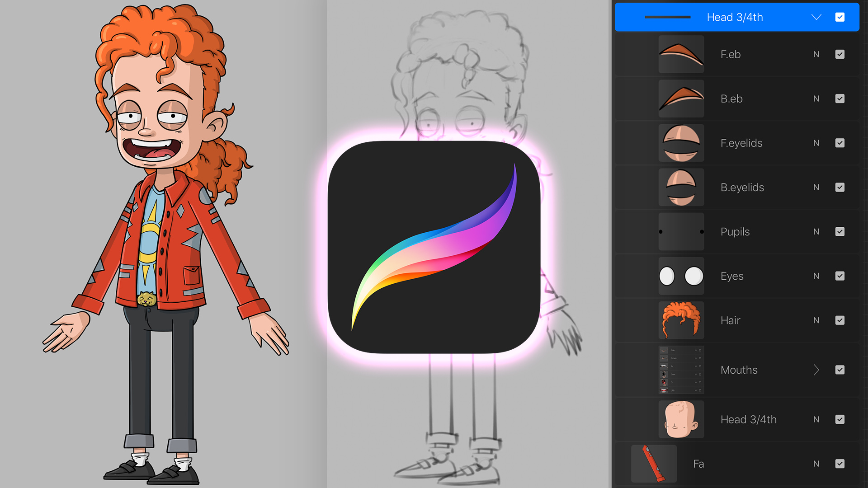Screen dimensions: 868x488
Task: Click the B.eb layer thumbnail button
Action: 681,99
